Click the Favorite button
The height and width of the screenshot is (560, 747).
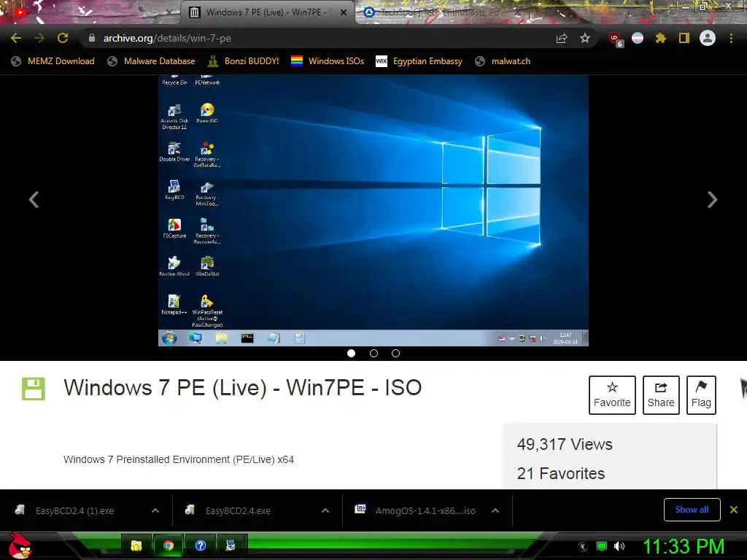pos(612,394)
